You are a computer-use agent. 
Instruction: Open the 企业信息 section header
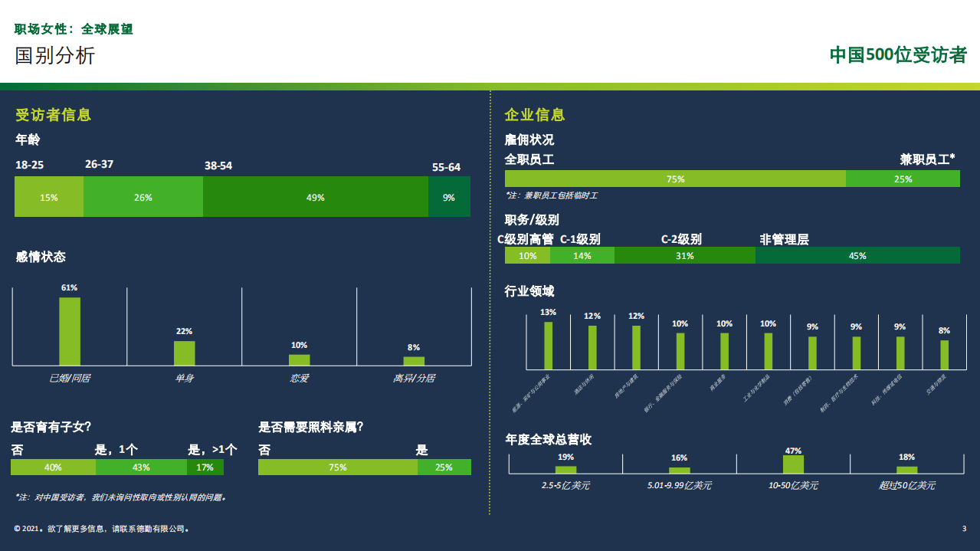tap(536, 115)
